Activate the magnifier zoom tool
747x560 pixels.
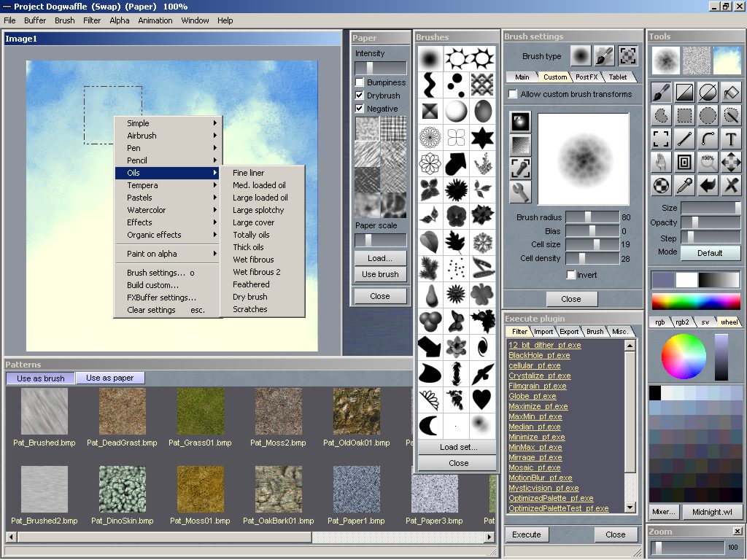pyautogui.click(x=708, y=162)
